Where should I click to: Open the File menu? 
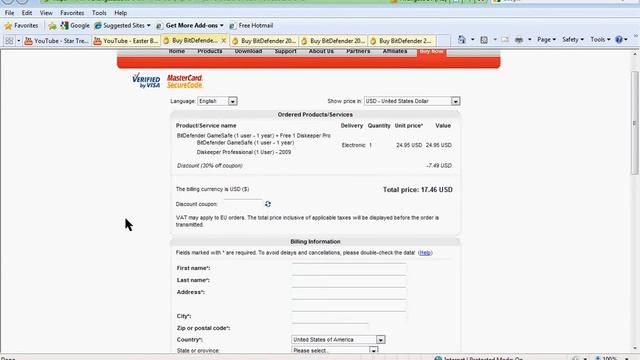[x=9, y=13]
